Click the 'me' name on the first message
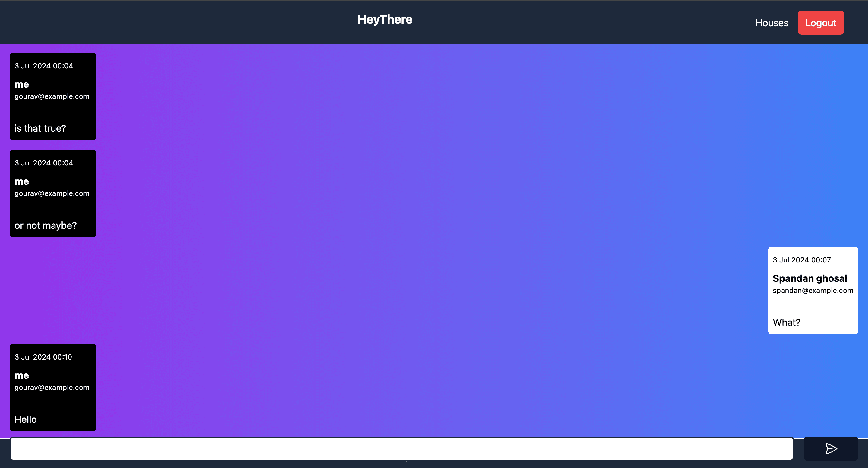Screen dimensions: 868x468 (22, 84)
